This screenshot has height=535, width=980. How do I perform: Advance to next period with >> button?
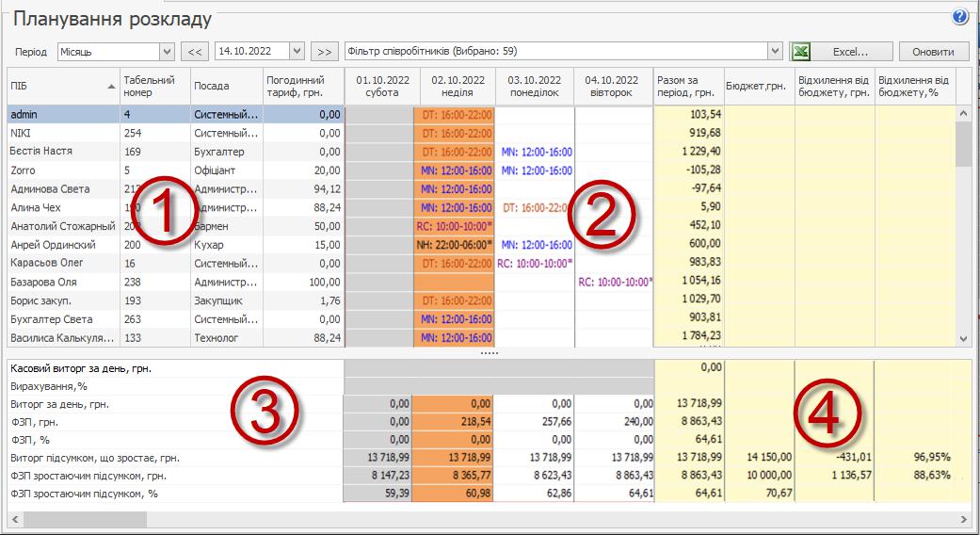325,51
